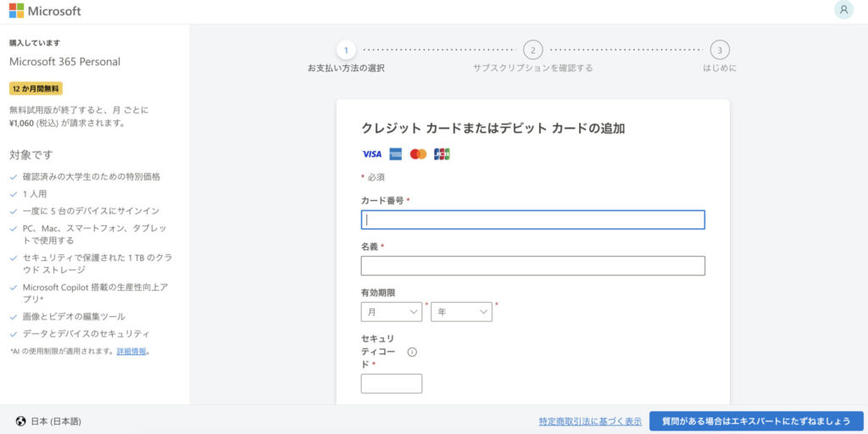This screenshot has width=868, height=434.
Task: Open the user account avatar icon
Action: point(843,10)
